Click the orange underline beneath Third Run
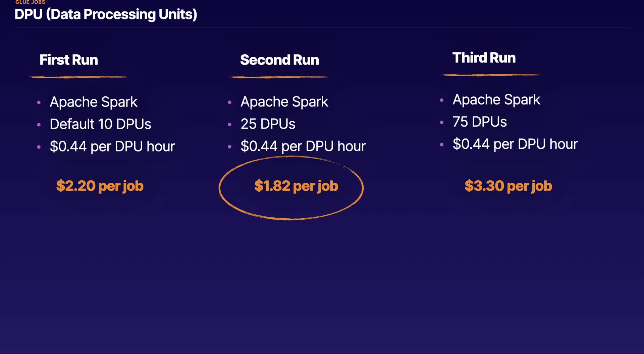Viewport: 644px width, 354px height. click(x=491, y=75)
